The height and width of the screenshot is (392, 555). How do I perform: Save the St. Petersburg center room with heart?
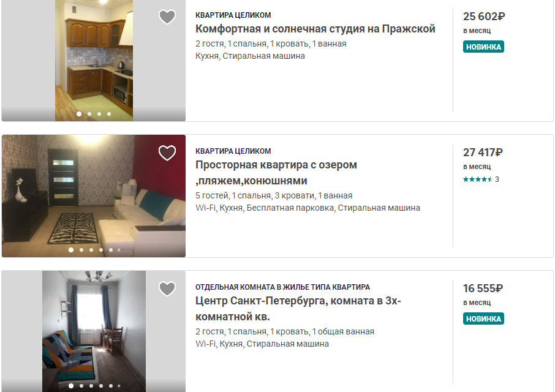point(167,288)
